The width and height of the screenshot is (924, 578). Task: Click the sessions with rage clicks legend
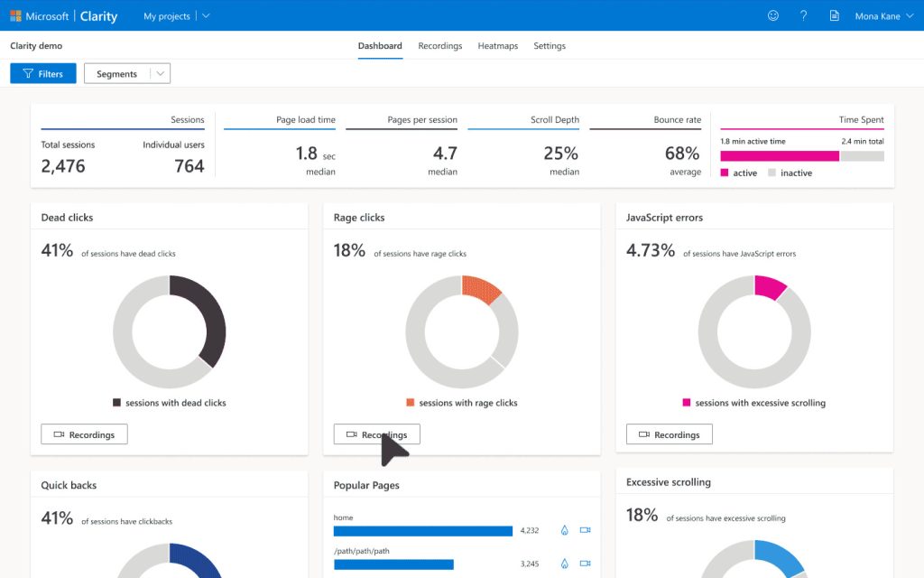click(461, 403)
